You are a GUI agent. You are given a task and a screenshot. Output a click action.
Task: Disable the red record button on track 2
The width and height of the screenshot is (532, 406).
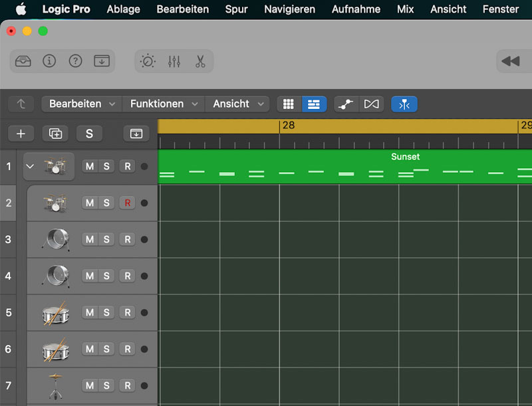(x=128, y=203)
